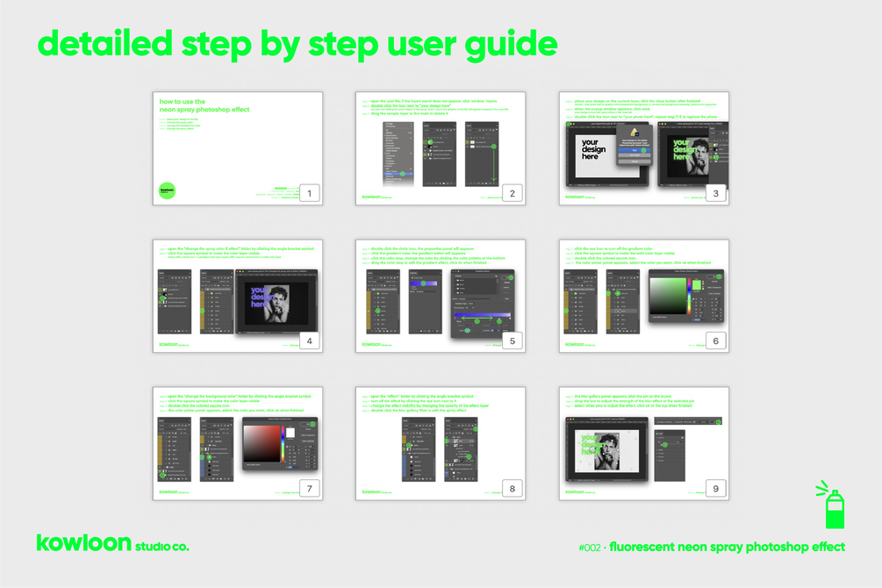This screenshot has height=588, width=882.
Task: Click the round kowloon logo on page 1
Action: (167, 190)
